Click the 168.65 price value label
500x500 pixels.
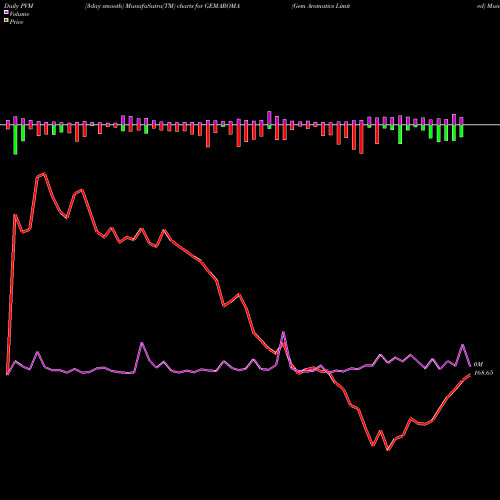coord(483,373)
